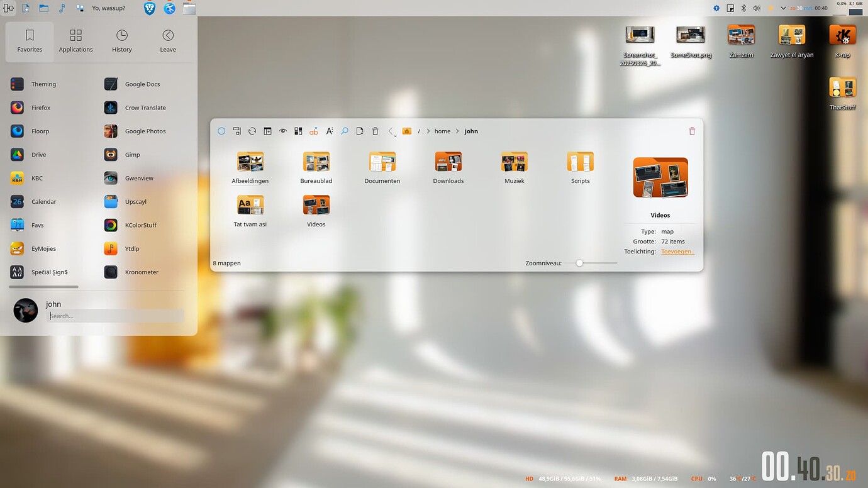Select the 'Tat tvam asi' folder
Screen dimensions: 868x488
[250, 211]
